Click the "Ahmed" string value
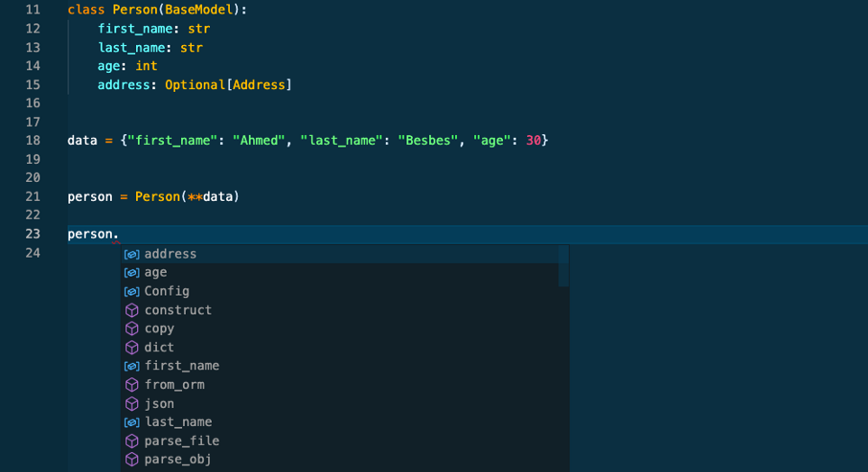The height and width of the screenshot is (472, 868). coord(259,141)
